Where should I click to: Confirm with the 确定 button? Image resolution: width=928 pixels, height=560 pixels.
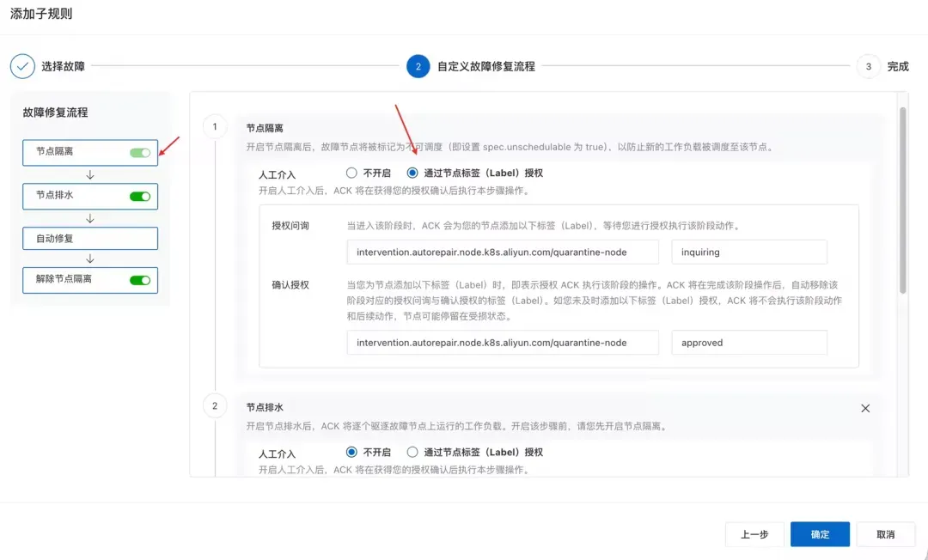[821, 534]
